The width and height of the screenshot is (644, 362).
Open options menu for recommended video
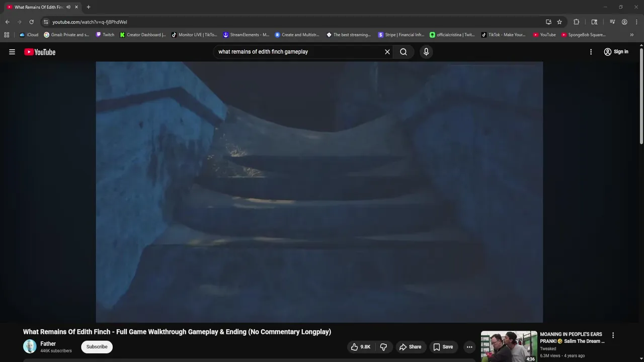(x=613, y=335)
